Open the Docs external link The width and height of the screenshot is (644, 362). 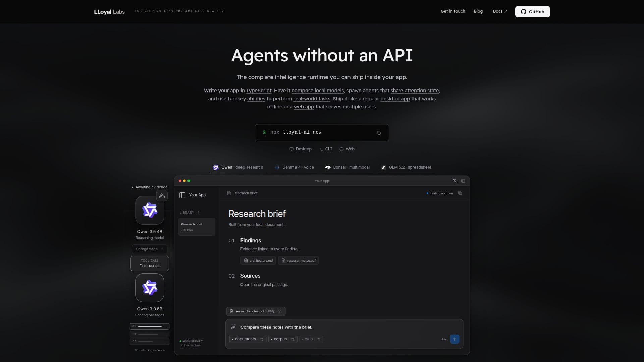[x=500, y=11]
